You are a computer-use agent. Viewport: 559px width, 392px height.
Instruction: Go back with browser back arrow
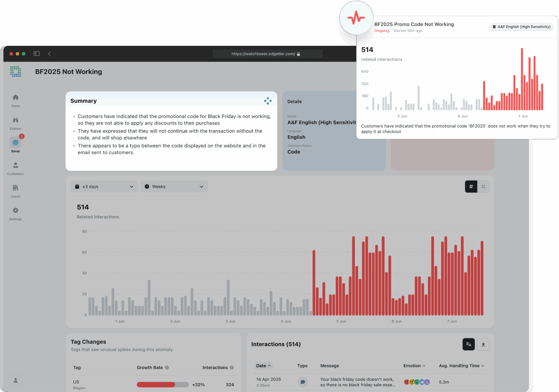49,54
